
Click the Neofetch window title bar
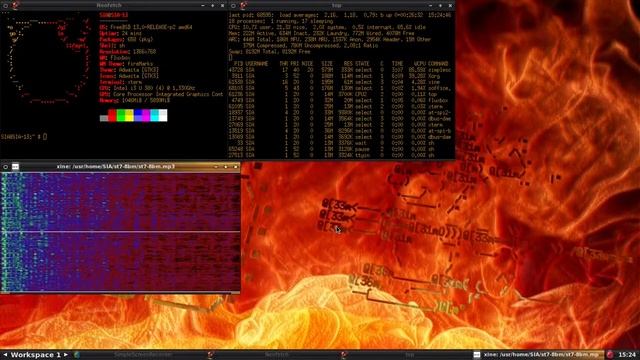tap(109, 5)
